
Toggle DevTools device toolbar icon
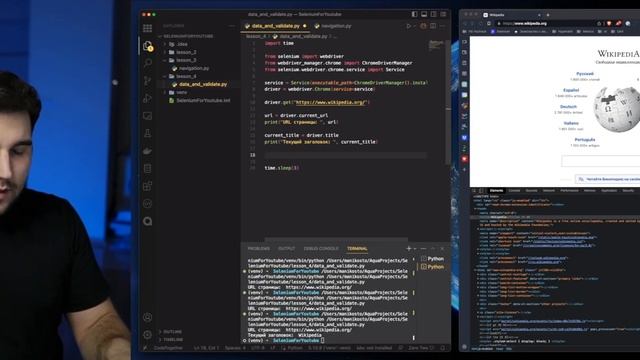coord(481,191)
